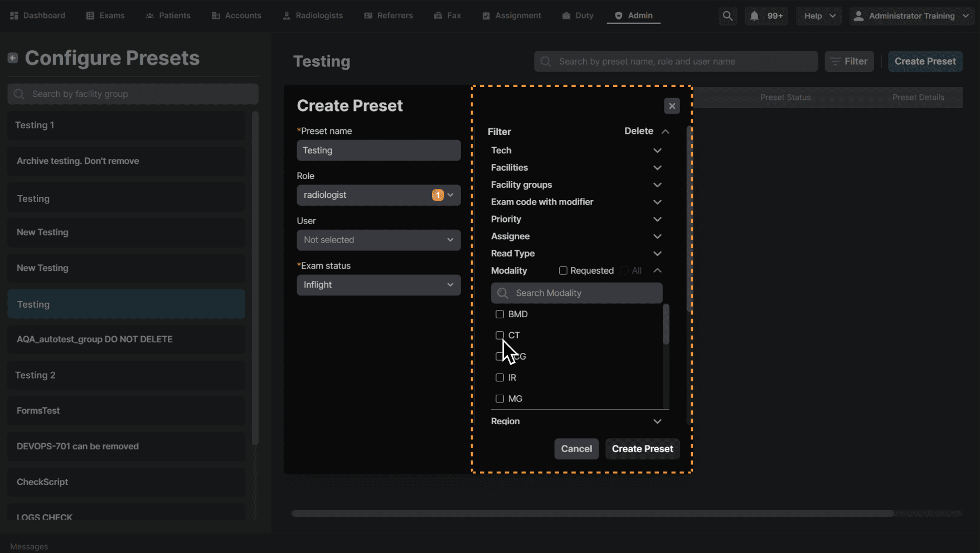Click the global search magnifier icon
Viewport: 980px width, 553px height.
point(727,16)
